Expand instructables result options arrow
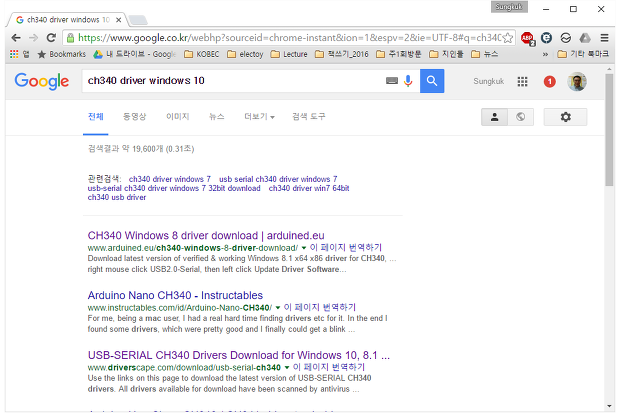Image resolution: width=620 pixels, height=417 pixels. [278, 308]
